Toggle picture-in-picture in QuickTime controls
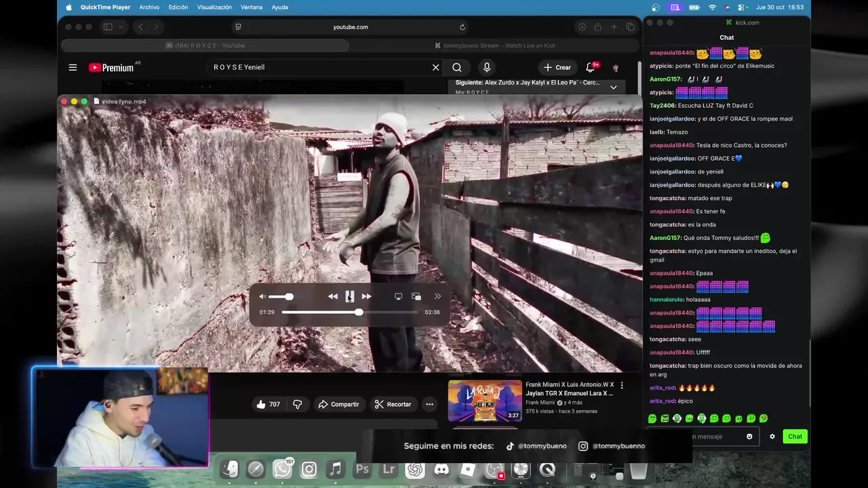The image size is (868, 488). coord(416,296)
